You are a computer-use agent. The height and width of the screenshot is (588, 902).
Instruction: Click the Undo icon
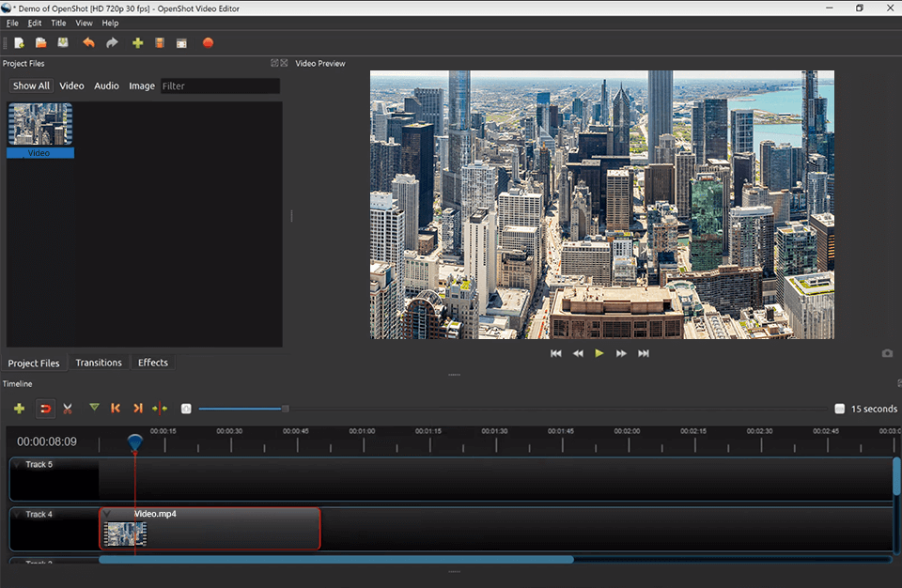(89, 42)
